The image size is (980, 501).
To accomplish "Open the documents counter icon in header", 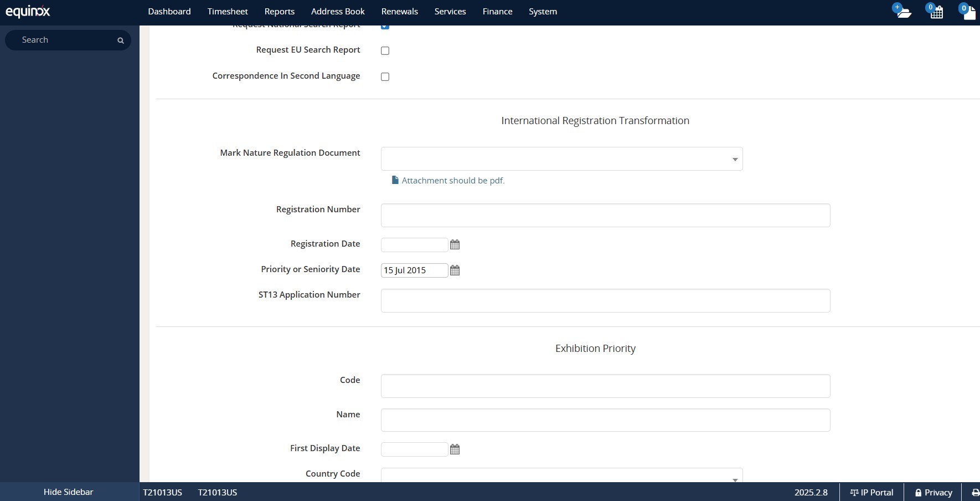I will click(968, 12).
